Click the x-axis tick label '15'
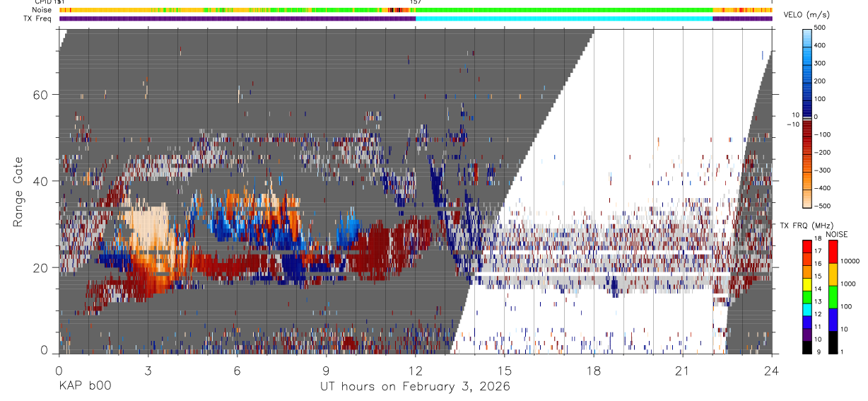 [x=505, y=371]
